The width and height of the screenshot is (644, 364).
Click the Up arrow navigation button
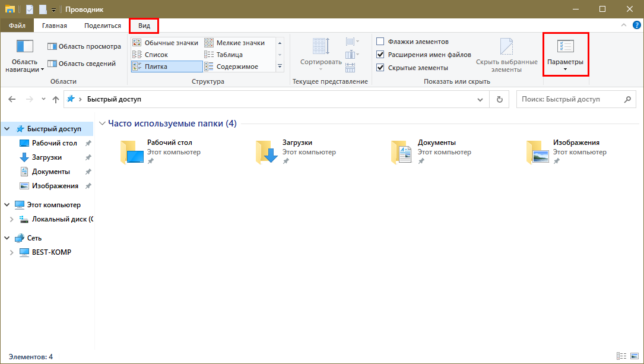point(56,100)
